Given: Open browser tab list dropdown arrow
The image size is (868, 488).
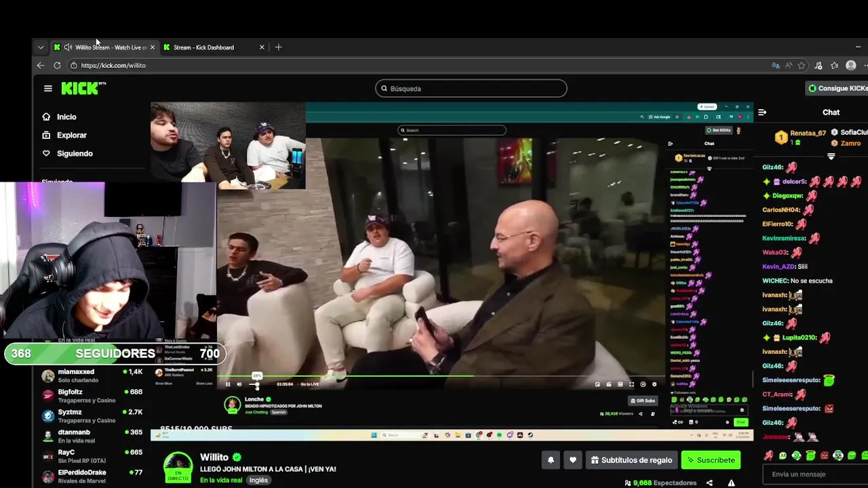Looking at the screenshot, I should tap(41, 47).
